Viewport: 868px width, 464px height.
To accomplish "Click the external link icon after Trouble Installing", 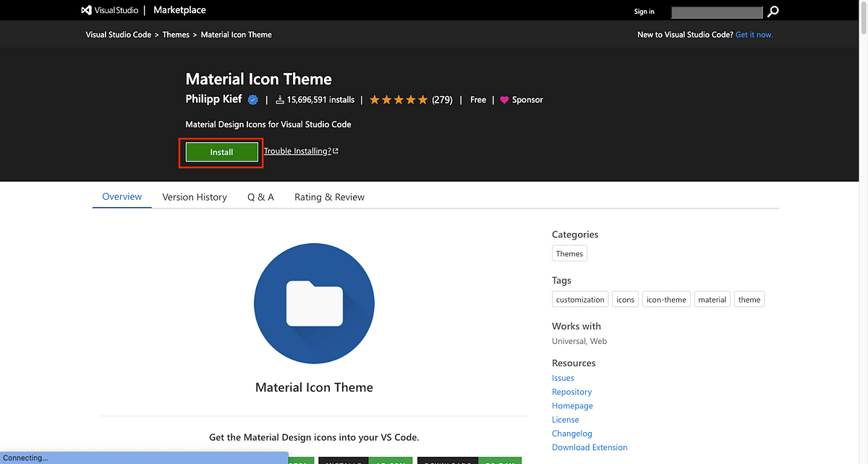I will pos(336,151).
